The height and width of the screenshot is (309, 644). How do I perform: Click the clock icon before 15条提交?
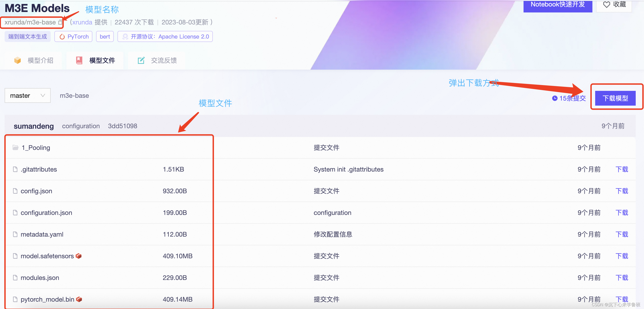point(555,98)
